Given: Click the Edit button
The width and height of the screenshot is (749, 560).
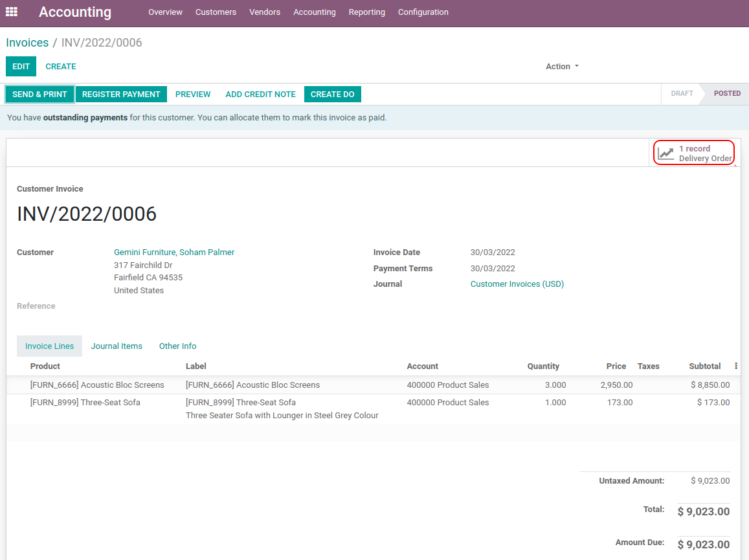Looking at the screenshot, I should pos(21,67).
